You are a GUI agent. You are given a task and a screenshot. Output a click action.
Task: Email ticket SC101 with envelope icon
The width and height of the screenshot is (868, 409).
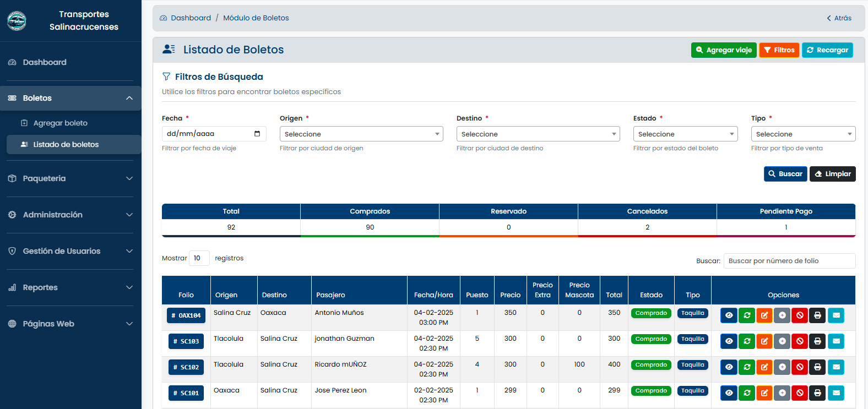[836, 393]
